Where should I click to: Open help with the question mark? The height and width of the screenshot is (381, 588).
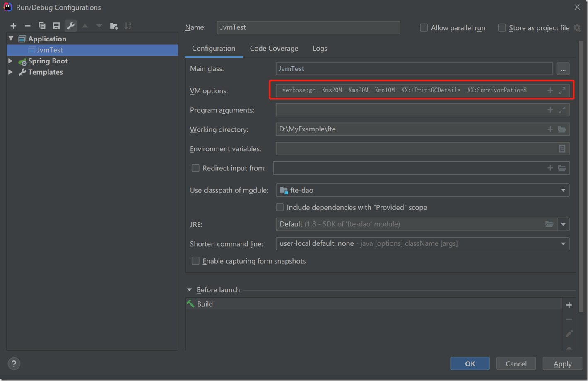point(14,364)
